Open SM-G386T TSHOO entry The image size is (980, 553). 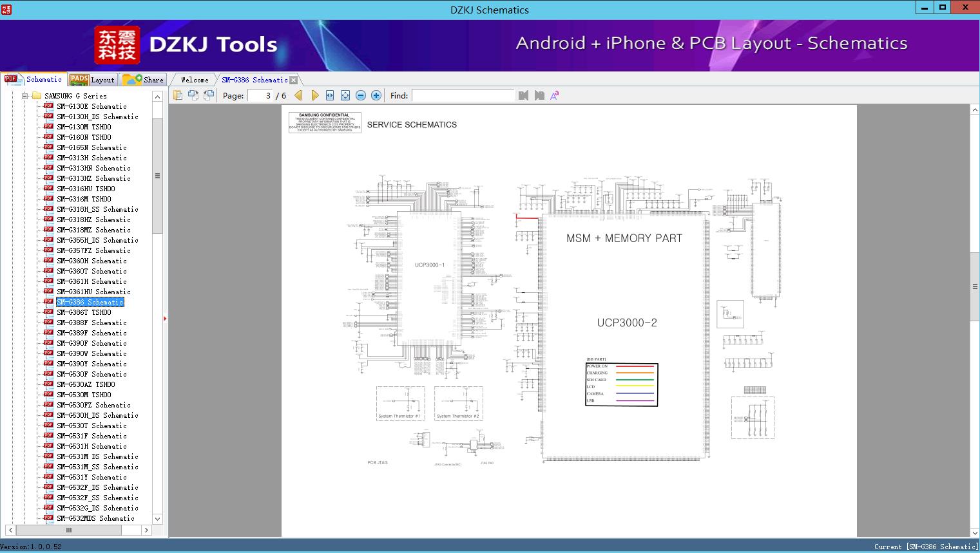click(x=84, y=312)
